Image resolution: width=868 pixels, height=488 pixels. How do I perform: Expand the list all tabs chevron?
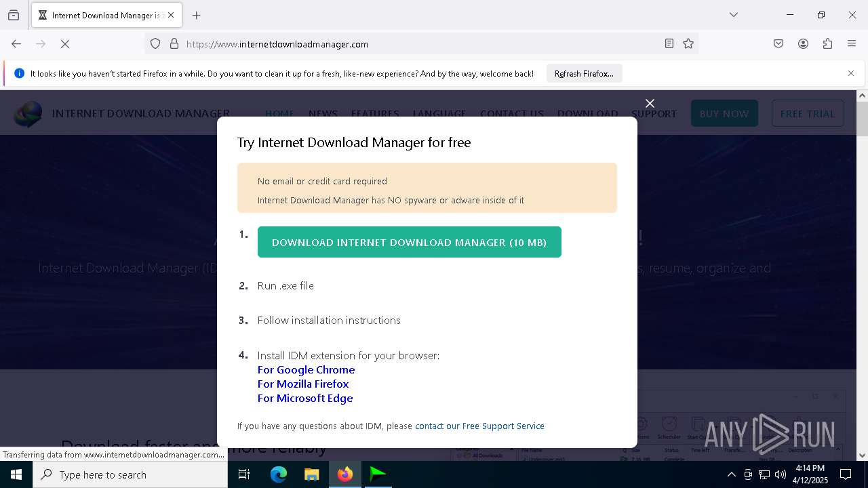pyautogui.click(x=734, y=15)
